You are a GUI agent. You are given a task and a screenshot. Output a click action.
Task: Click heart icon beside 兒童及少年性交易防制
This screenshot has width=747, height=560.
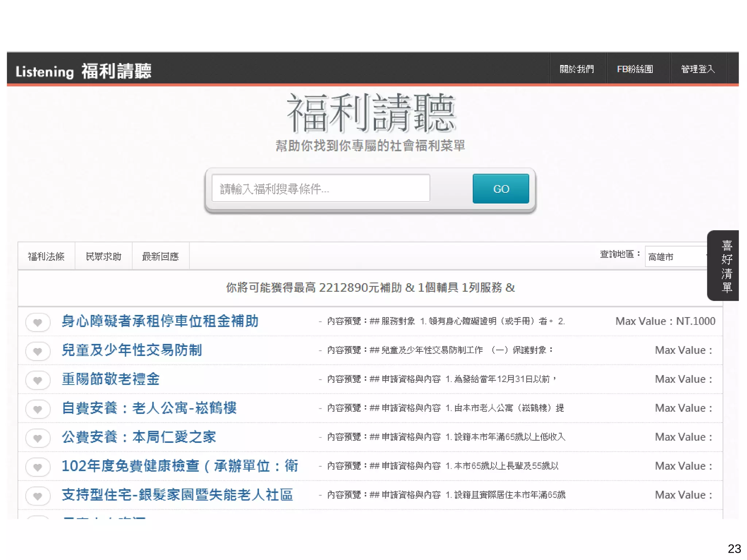[38, 351]
